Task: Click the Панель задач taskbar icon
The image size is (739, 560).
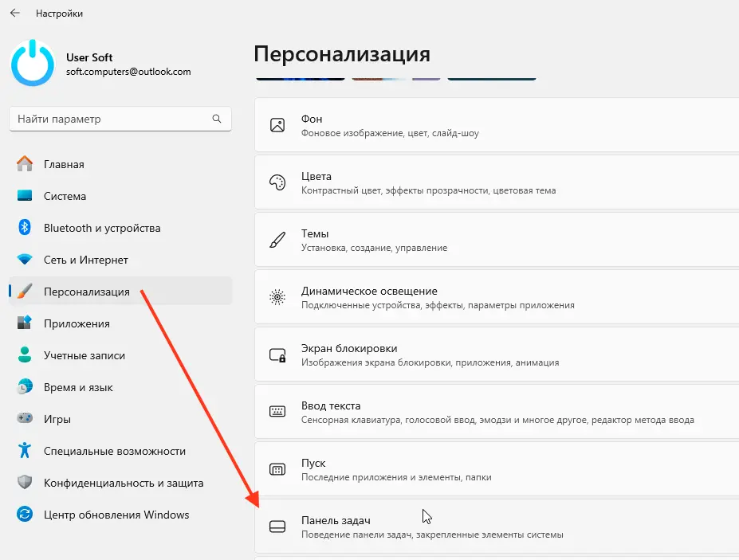Action: [x=277, y=527]
